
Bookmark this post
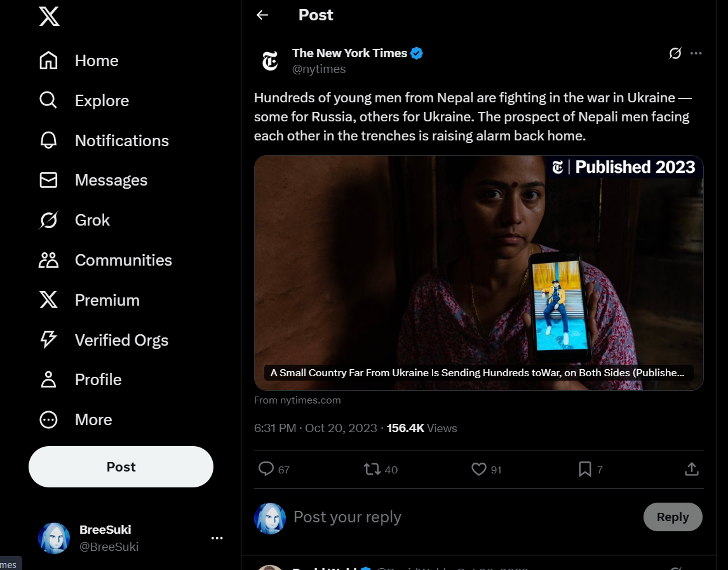tap(585, 469)
